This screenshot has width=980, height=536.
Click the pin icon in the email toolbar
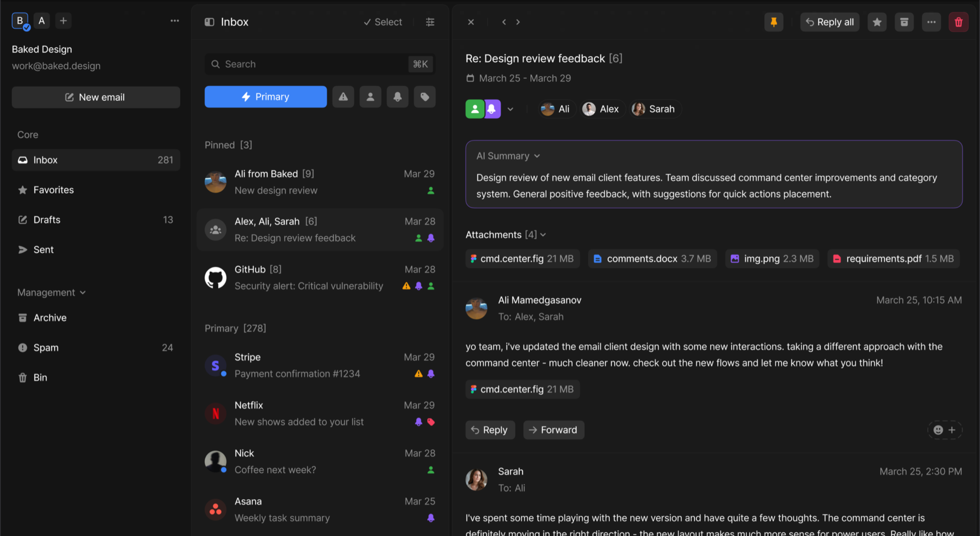point(773,22)
